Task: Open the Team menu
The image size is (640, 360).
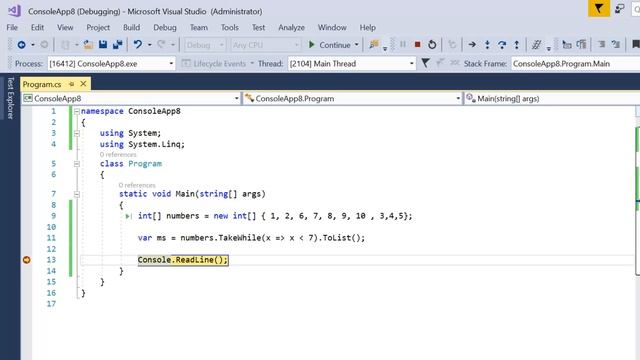Action: (199, 27)
